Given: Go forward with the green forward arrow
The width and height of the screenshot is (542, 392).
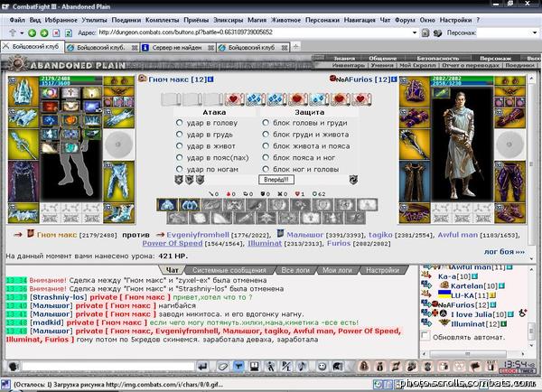Looking at the screenshot, I should pos(44,33).
